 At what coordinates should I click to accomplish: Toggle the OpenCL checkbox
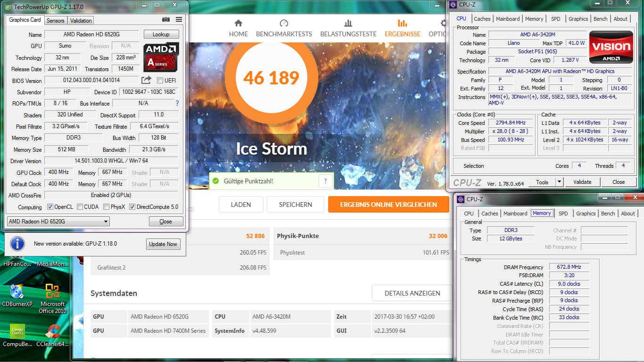50,207
